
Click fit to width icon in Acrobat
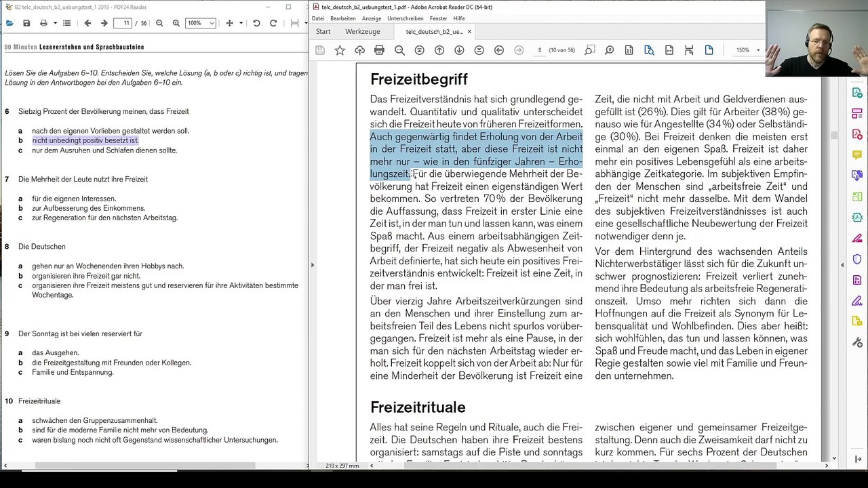[669, 50]
